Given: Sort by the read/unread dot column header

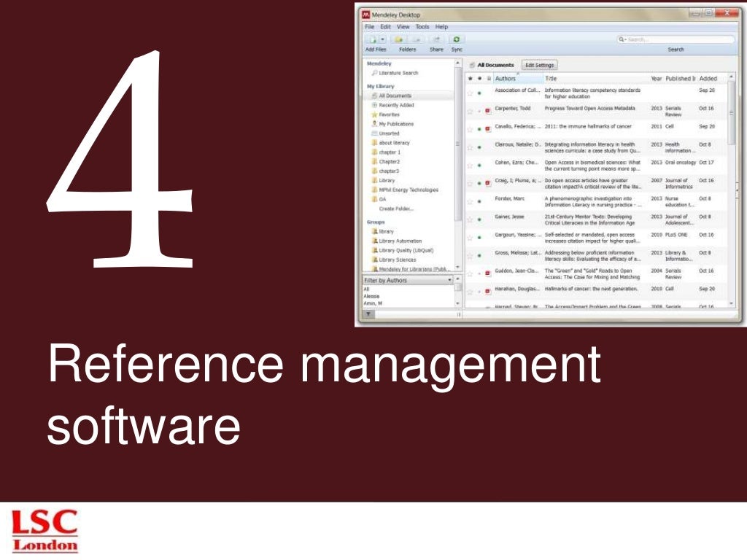Looking at the screenshot, I should (479, 79).
